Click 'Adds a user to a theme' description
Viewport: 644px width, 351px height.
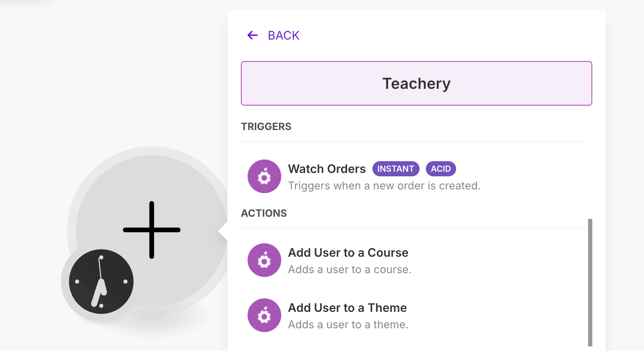(x=348, y=324)
